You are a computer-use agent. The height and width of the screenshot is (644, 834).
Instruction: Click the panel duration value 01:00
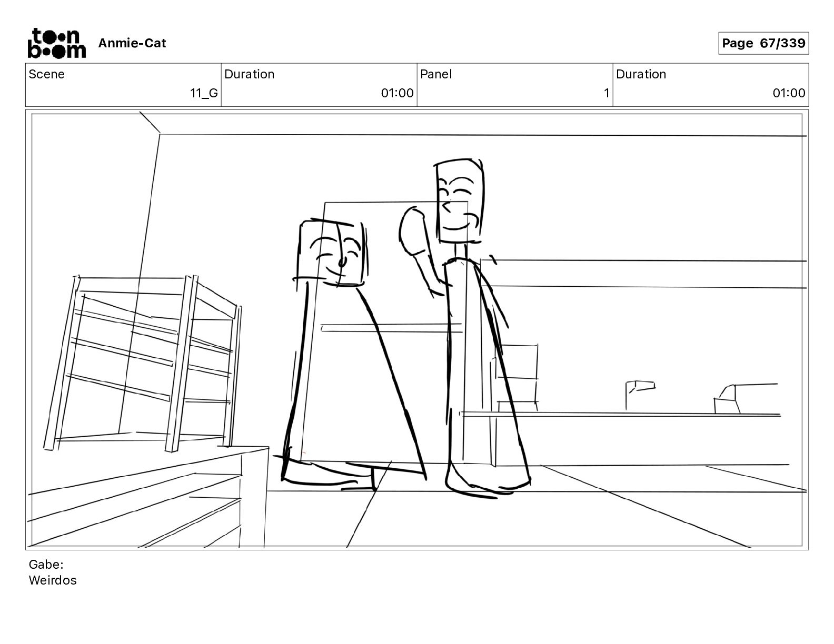coord(789,93)
